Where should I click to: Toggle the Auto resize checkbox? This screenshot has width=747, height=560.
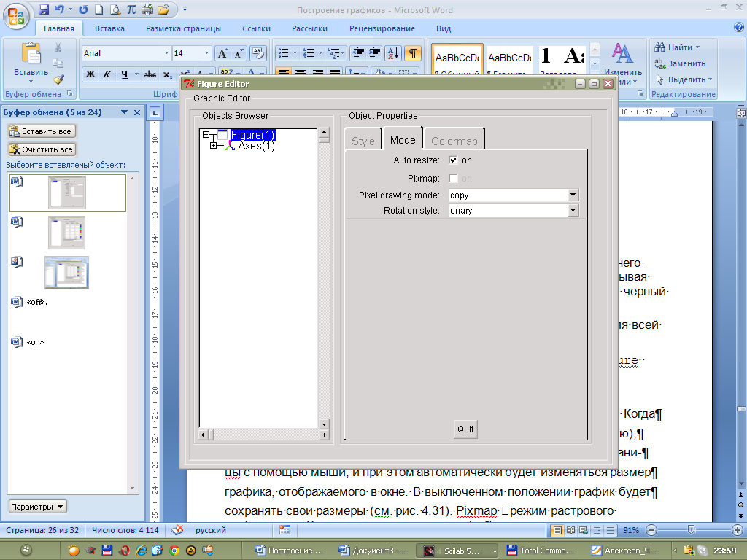coord(453,160)
